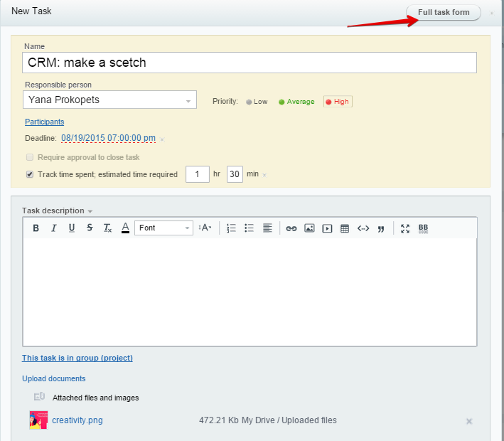Set priority to Average
The image size is (504, 441).
point(296,102)
